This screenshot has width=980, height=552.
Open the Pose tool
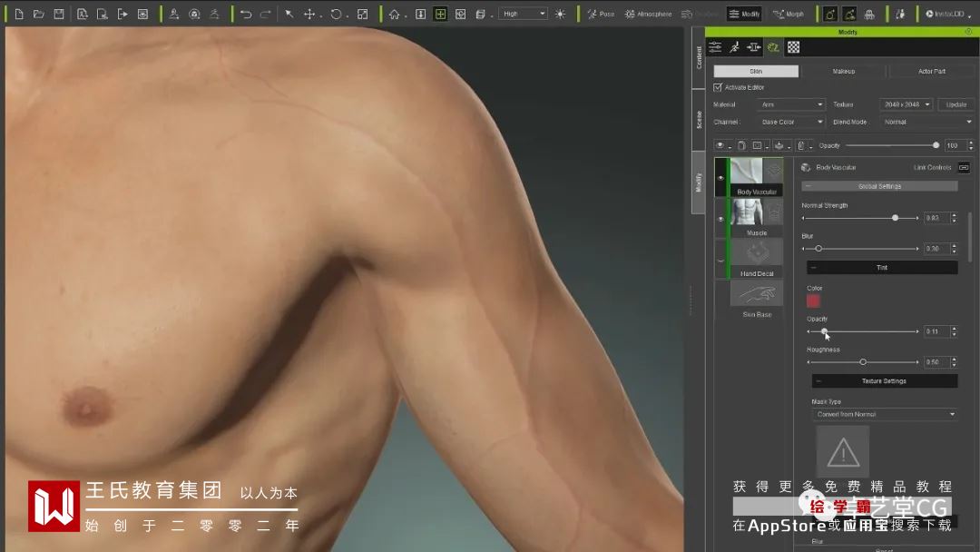(x=601, y=14)
